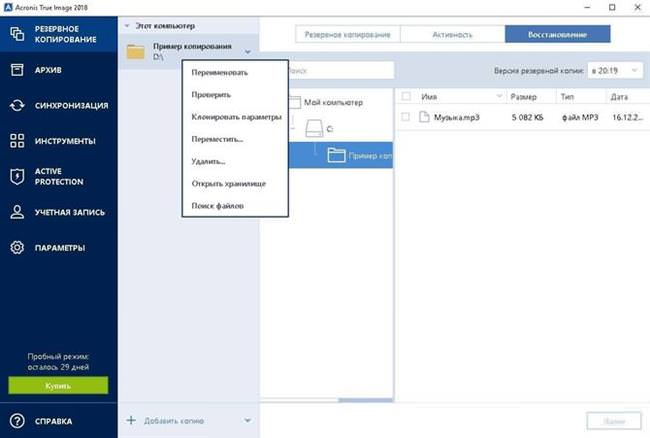Screen dimensions: 650x438
Task: Select the Active Protection shield icon
Action: pos(17,177)
